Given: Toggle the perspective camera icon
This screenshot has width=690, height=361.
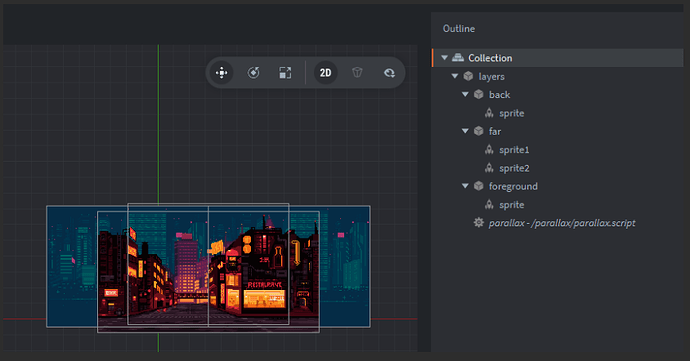Looking at the screenshot, I should tap(357, 73).
